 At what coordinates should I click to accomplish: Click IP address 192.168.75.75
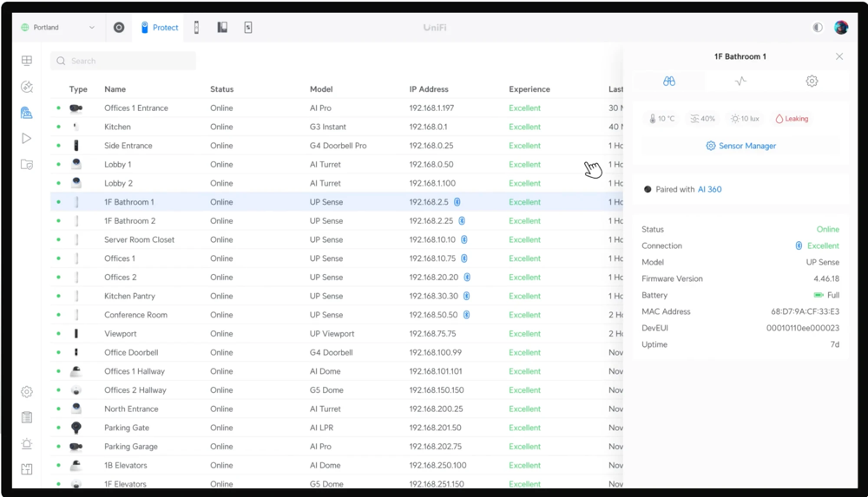click(433, 334)
